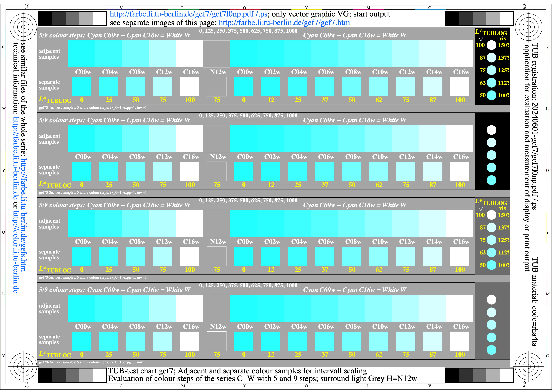The width and height of the screenshot is (554, 392).
Task: Click the circle beside '137?' on black legend
Action: [491, 58]
